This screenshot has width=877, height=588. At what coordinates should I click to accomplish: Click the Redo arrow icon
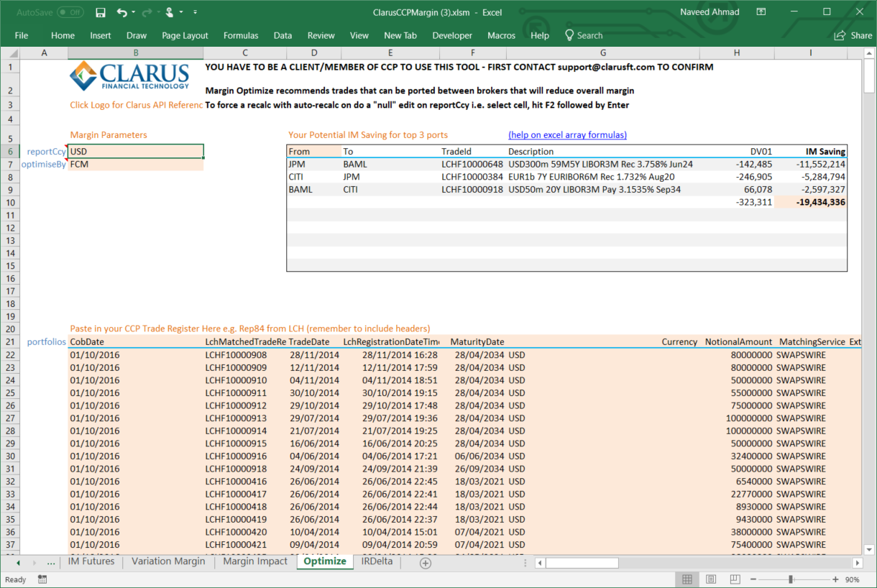point(147,12)
